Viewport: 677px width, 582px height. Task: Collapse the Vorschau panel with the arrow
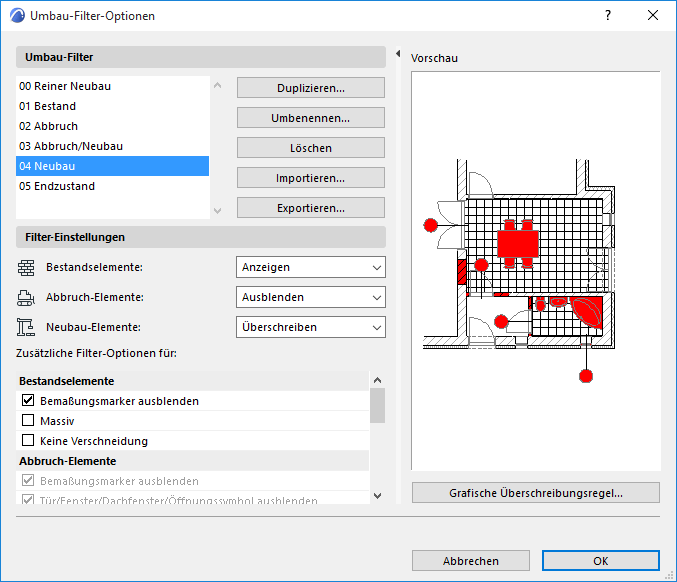(398, 54)
